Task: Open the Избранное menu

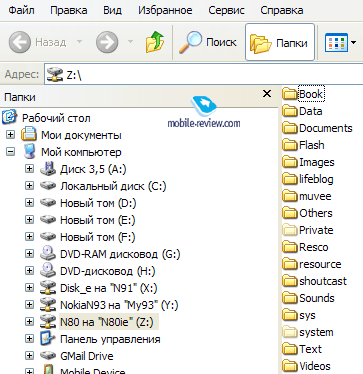Action: [x=165, y=10]
